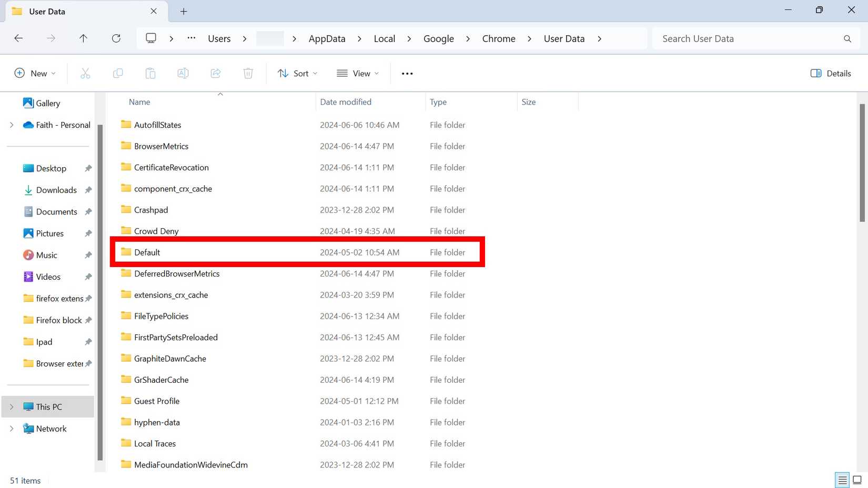This screenshot has height=488, width=868.
Task: Go back to the previous folder
Action: (18, 38)
